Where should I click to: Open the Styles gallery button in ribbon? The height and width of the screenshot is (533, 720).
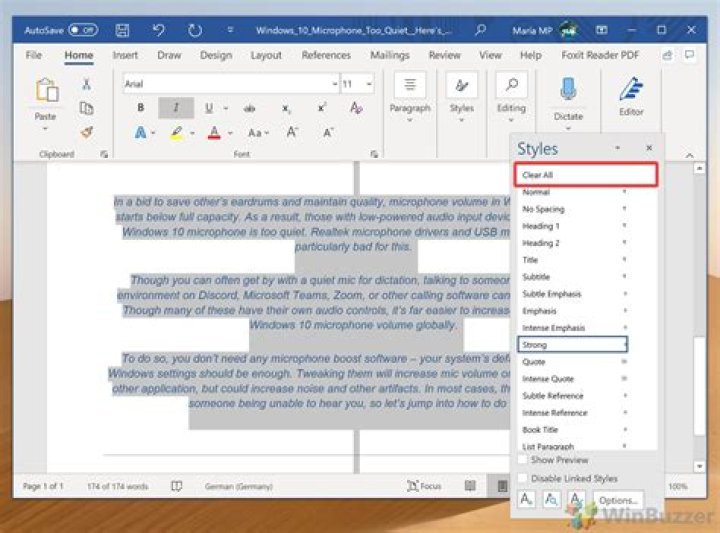click(461, 98)
